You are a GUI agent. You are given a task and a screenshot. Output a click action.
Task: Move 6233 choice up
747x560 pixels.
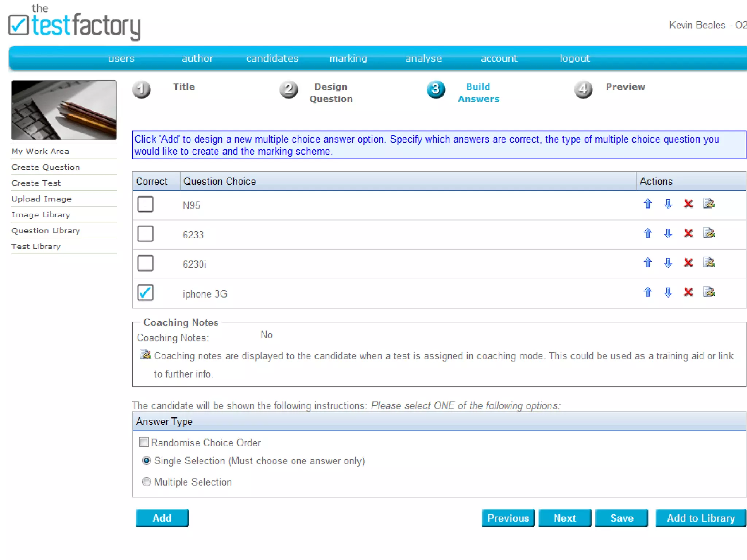coord(647,233)
